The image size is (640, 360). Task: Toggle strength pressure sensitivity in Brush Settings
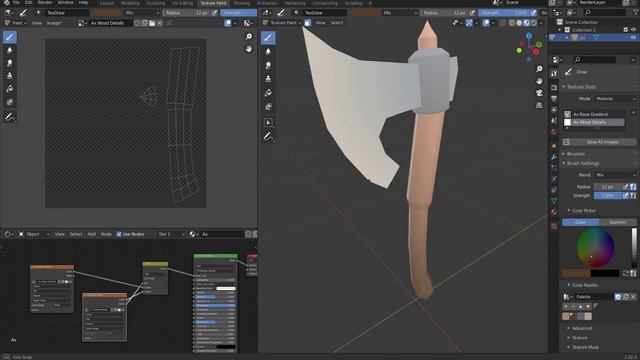tap(625, 196)
